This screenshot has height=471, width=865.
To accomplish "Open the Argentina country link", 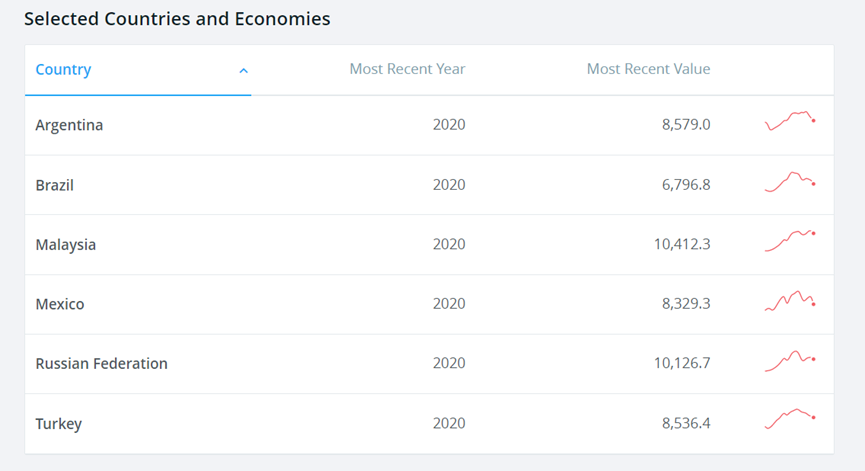I will point(69,126).
